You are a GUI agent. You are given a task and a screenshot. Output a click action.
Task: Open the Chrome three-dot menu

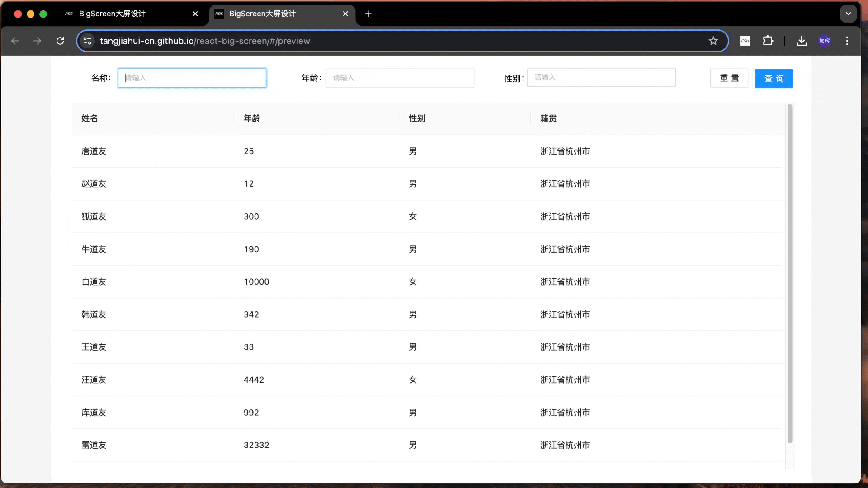point(848,41)
